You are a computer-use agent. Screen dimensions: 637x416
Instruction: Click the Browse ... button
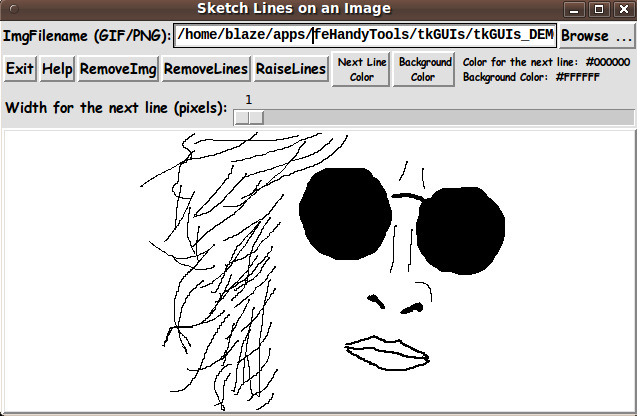(x=596, y=36)
